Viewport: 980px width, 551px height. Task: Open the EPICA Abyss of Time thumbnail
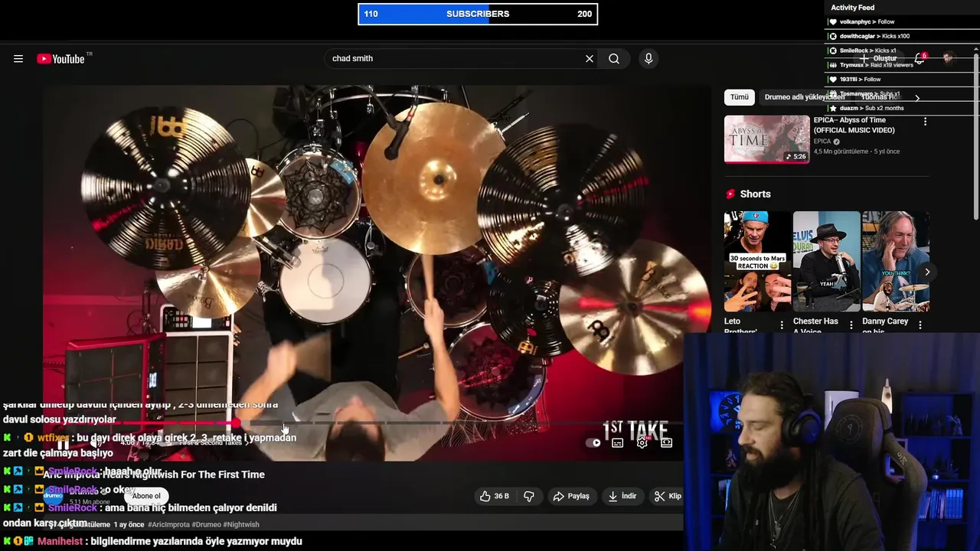click(766, 139)
